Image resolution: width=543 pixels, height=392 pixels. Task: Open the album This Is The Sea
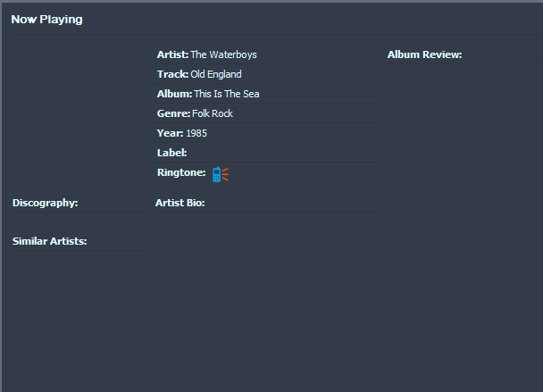pos(227,94)
